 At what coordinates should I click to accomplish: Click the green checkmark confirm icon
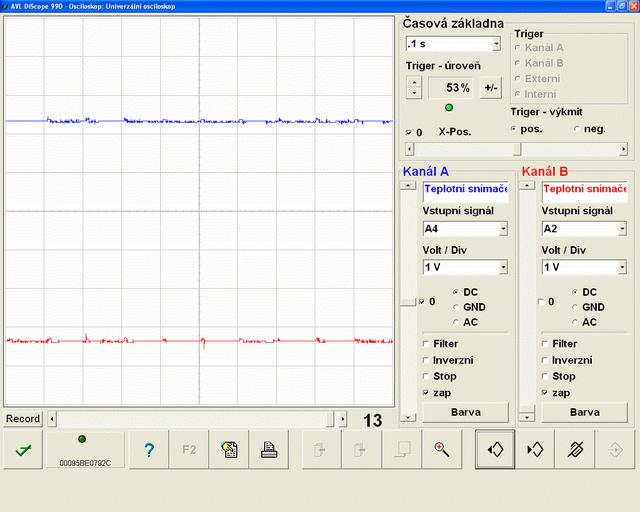pos(22,450)
